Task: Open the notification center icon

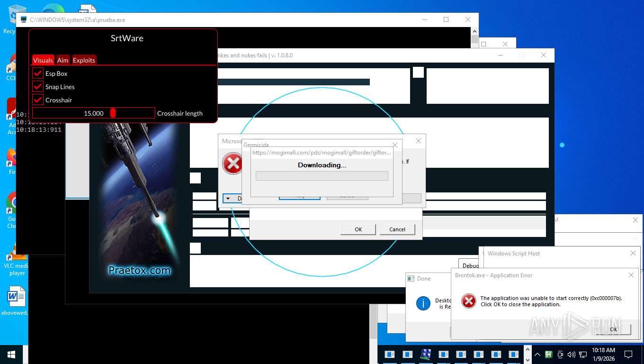Action: pyautogui.click(x=628, y=354)
